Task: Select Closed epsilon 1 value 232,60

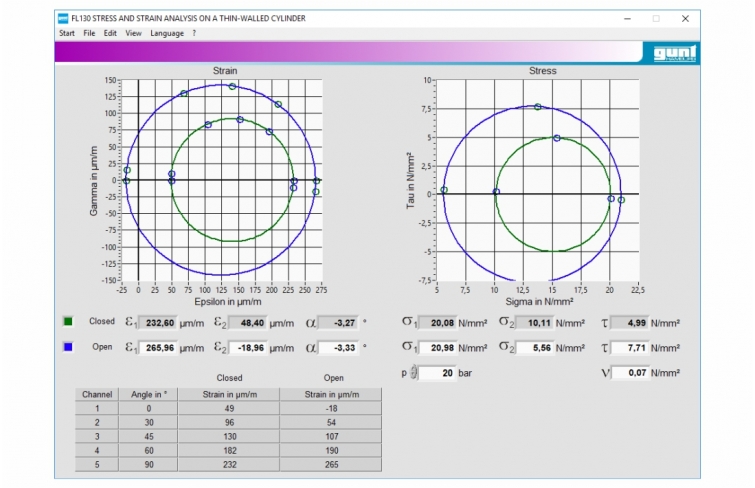Action: (157, 323)
